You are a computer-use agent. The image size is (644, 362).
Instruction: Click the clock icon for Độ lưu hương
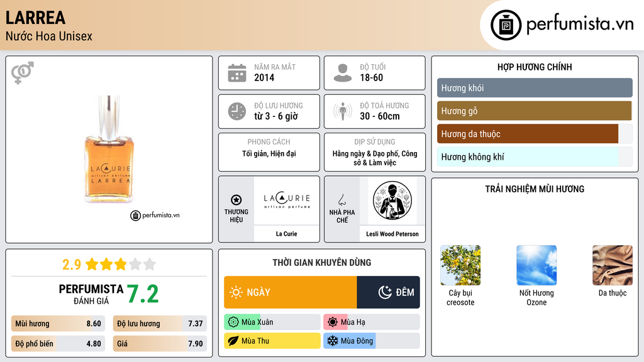[x=237, y=111]
